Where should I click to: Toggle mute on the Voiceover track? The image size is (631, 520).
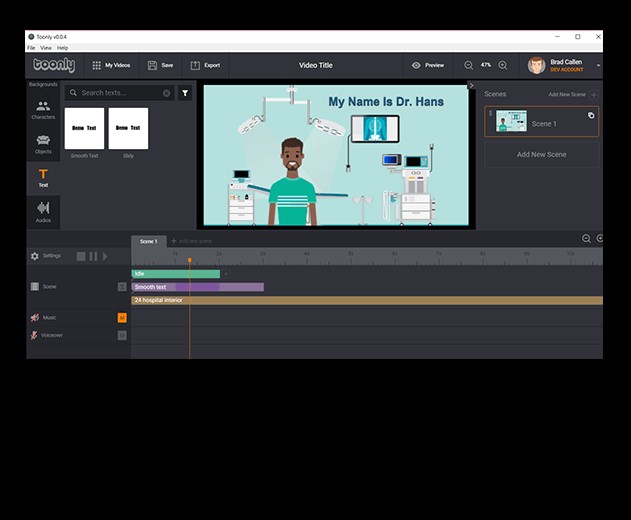pyautogui.click(x=122, y=335)
